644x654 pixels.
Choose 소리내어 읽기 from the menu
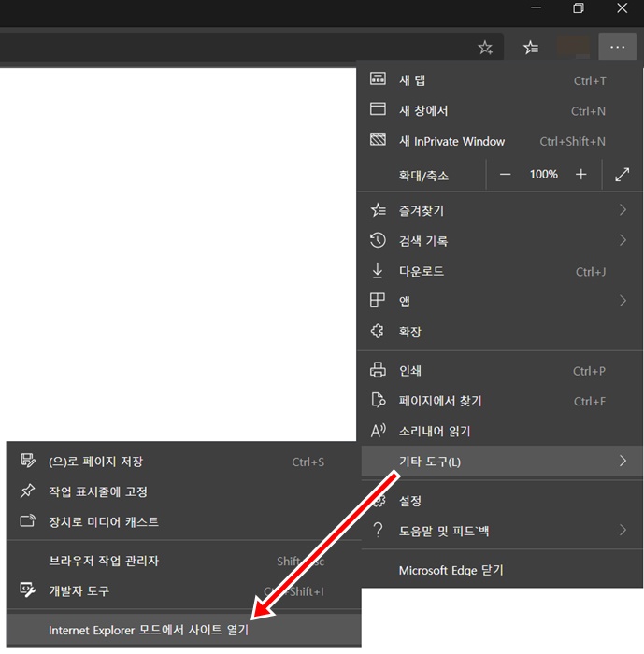(x=500, y=431)
